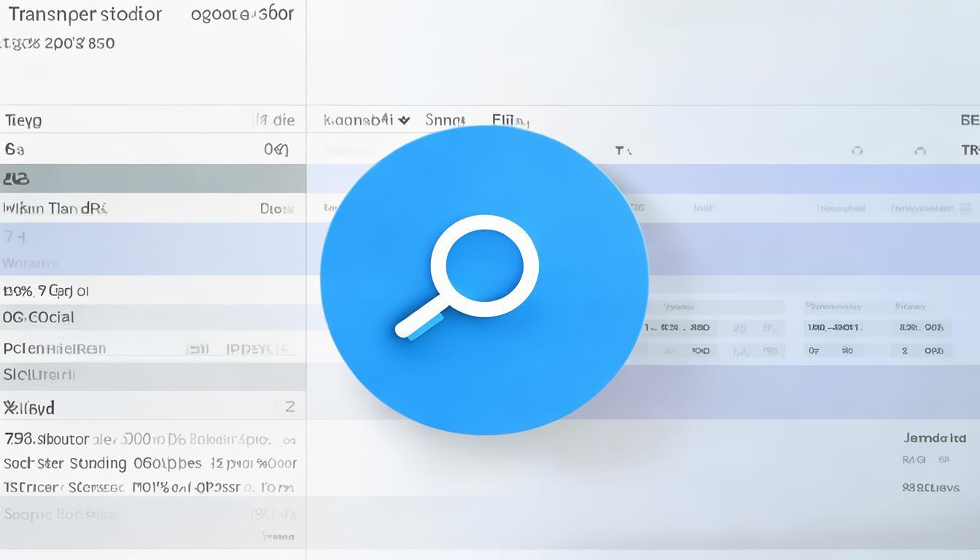Select the "Tieyg" row in the sidebar
Viewport: 980px width, 560px height.
(24, 120)
